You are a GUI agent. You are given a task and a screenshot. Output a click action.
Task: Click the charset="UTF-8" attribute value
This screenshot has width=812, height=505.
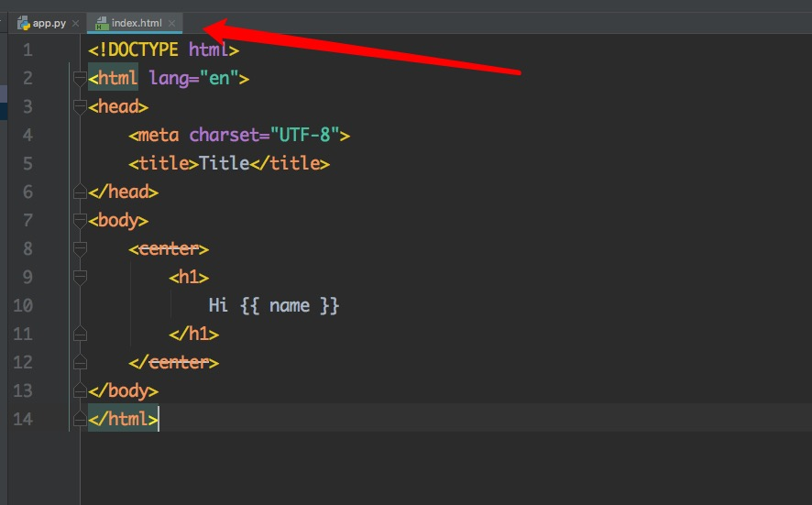(305, 135)
